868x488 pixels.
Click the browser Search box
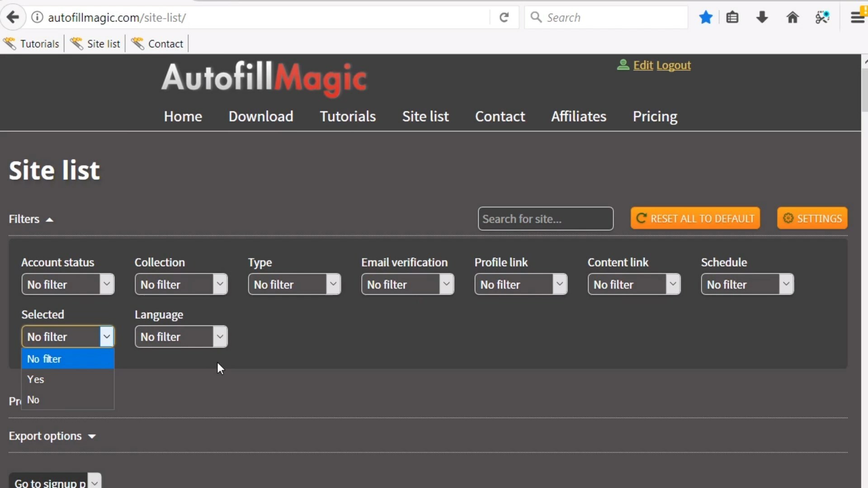coord(606,17)
